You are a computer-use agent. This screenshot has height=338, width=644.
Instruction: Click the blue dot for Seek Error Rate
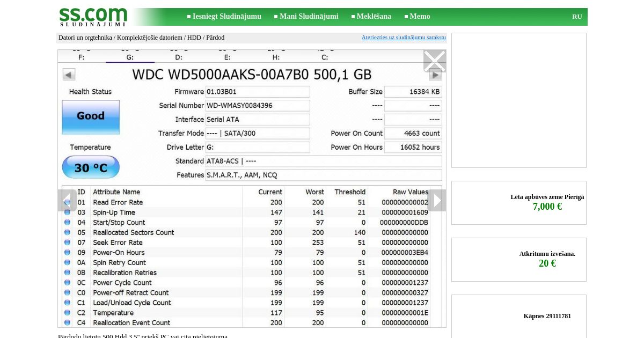(x=67, y=243)
